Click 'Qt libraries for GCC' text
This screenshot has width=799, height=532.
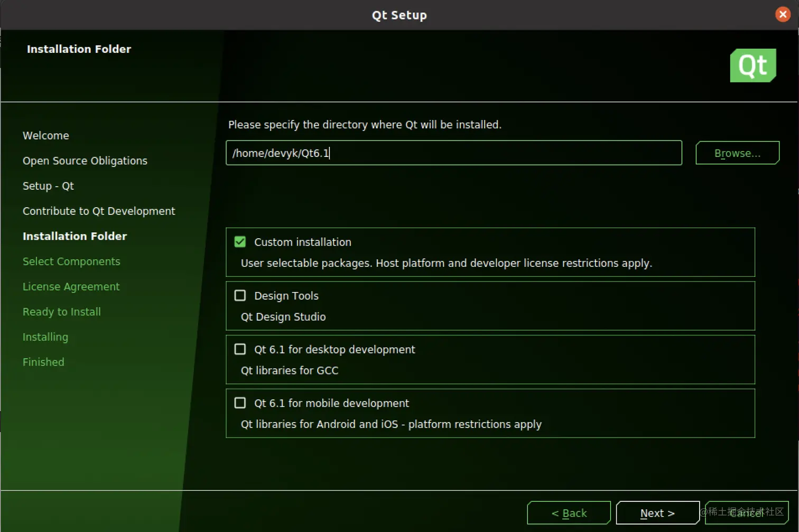click(x=290, y=370)
